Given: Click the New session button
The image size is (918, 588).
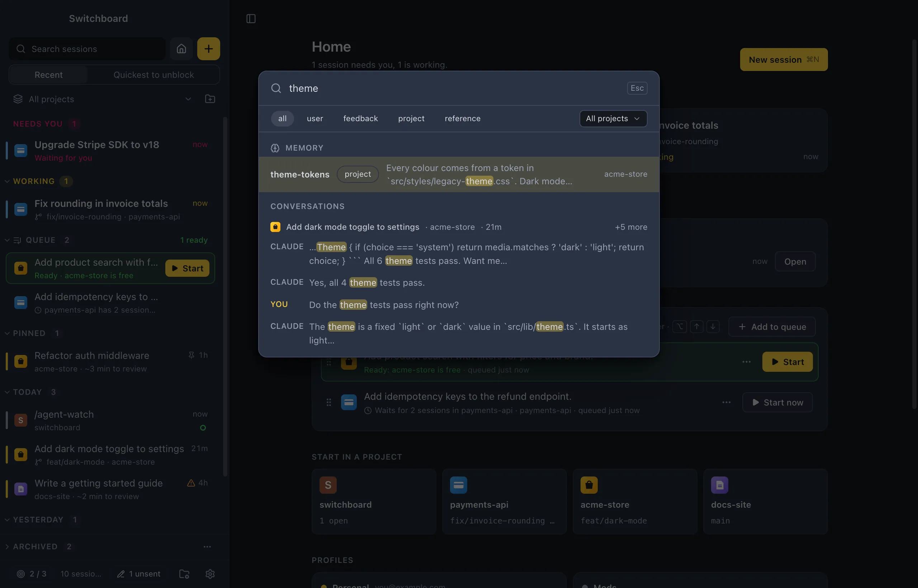Looking at the screenshot, I should click(x=784, y=59).
